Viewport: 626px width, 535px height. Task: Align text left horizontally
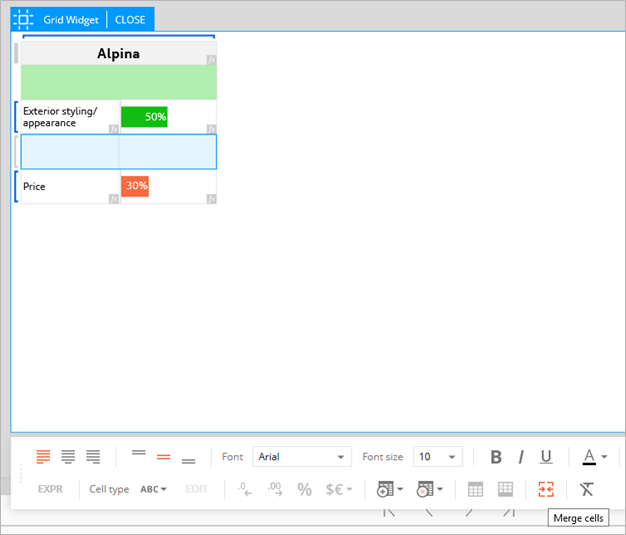(43, 456)
